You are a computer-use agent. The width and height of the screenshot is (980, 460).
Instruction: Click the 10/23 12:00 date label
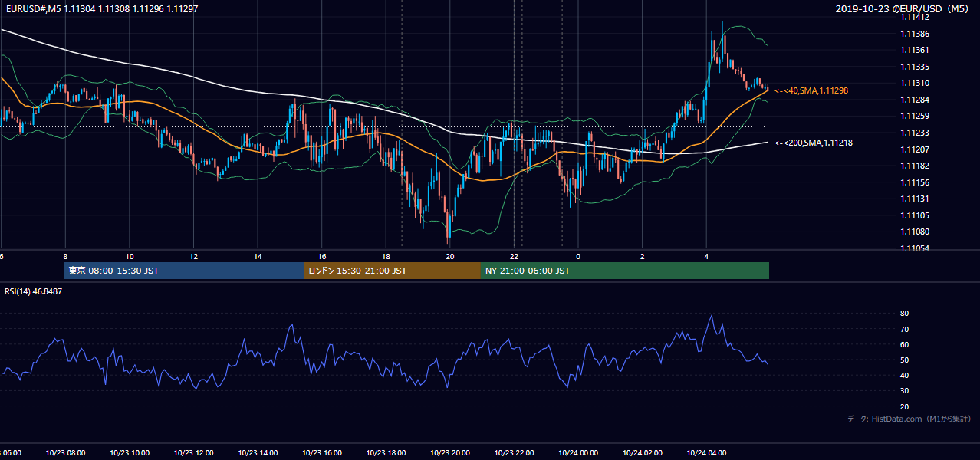point(193,452)
